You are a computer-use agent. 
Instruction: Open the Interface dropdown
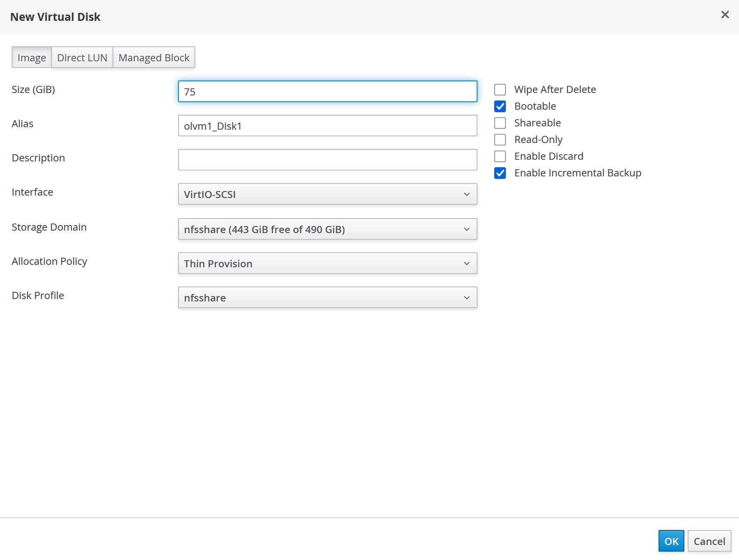327,194
